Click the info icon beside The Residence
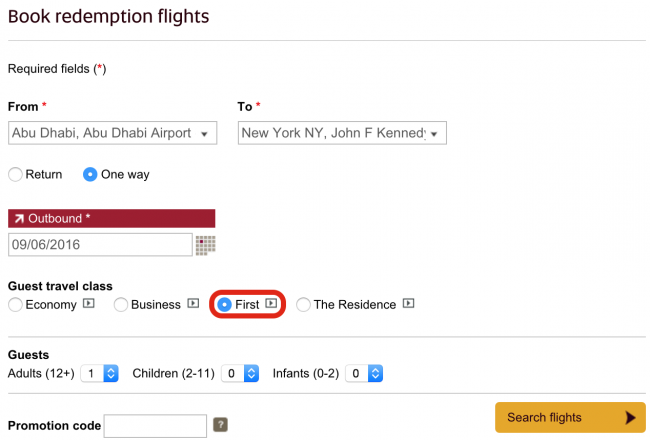 (408, 304)
